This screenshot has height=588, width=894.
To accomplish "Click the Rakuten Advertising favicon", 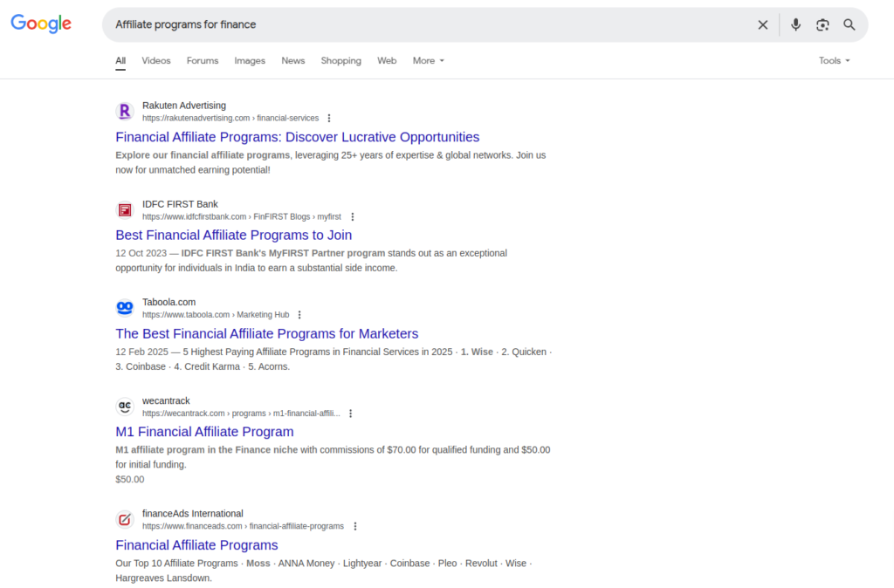I will [x=124, y=112].
